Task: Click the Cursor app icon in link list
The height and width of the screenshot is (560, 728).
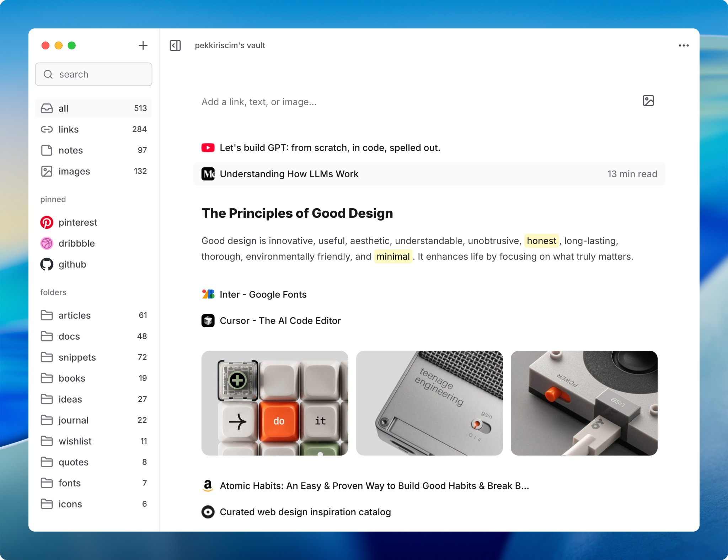Action: coord(208,321)
